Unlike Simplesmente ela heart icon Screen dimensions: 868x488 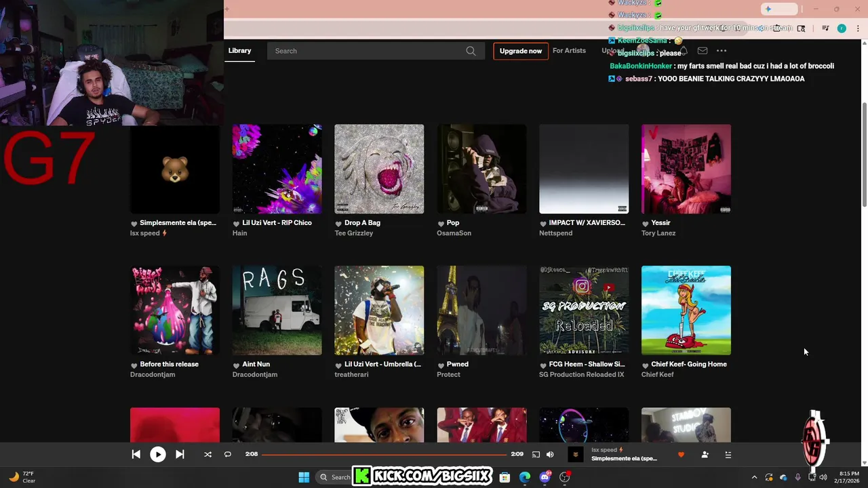(134, 224)
